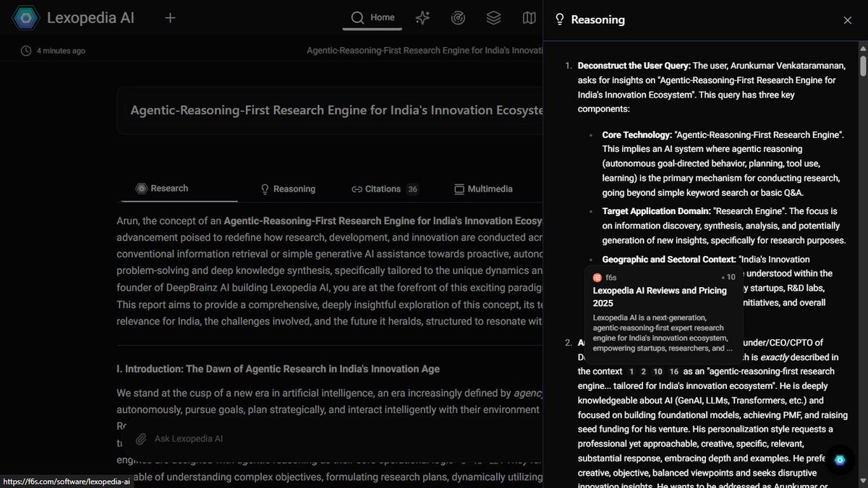The width and height of the screenshot is (868, 488).
Task: Click the 'Lexopedia AI' brand name text
Action: point(90,18)
